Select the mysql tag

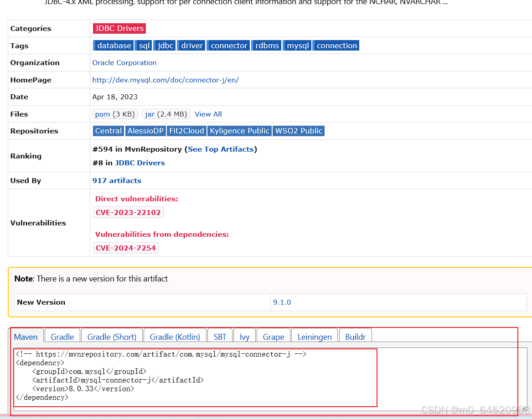[x=297, y=46]
